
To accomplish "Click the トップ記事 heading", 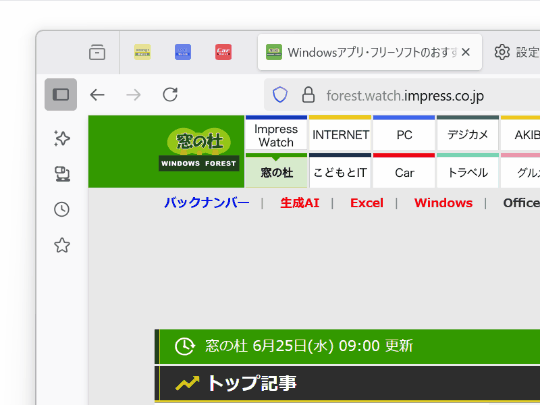I will point(252,383).
